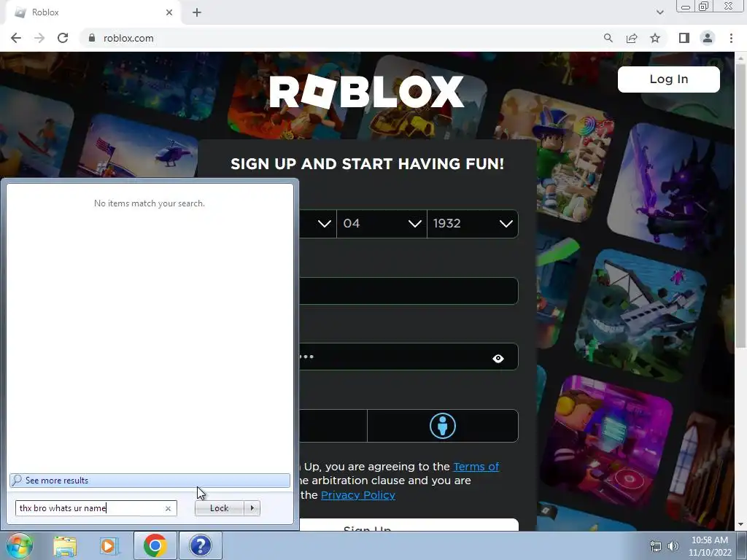Open a new browser tab
The height and width of the screenshot is (560, 747).
point(197,12)
